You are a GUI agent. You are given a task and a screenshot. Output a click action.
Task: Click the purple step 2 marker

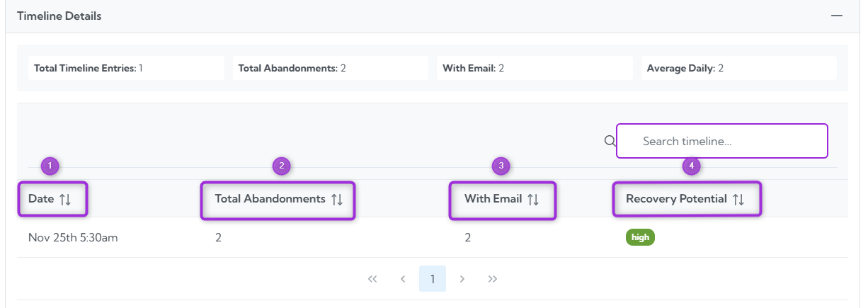[282, 166]
